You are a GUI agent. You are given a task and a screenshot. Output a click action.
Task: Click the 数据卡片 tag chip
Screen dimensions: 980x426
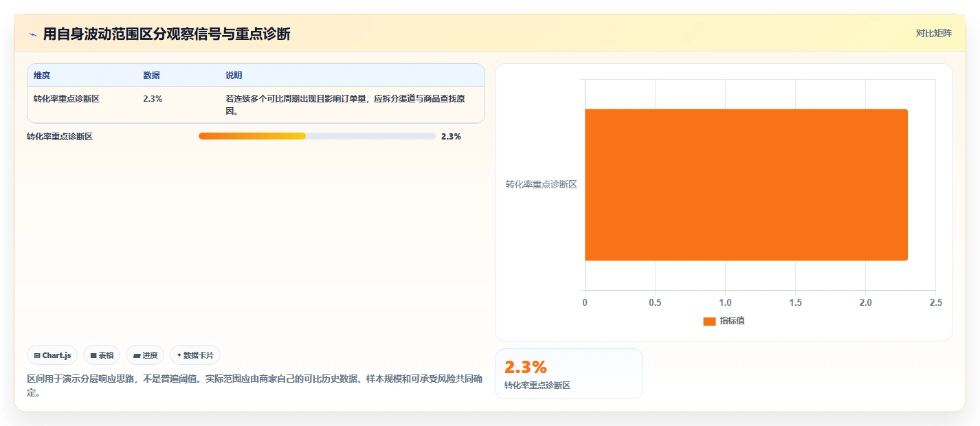click(195, 355)
